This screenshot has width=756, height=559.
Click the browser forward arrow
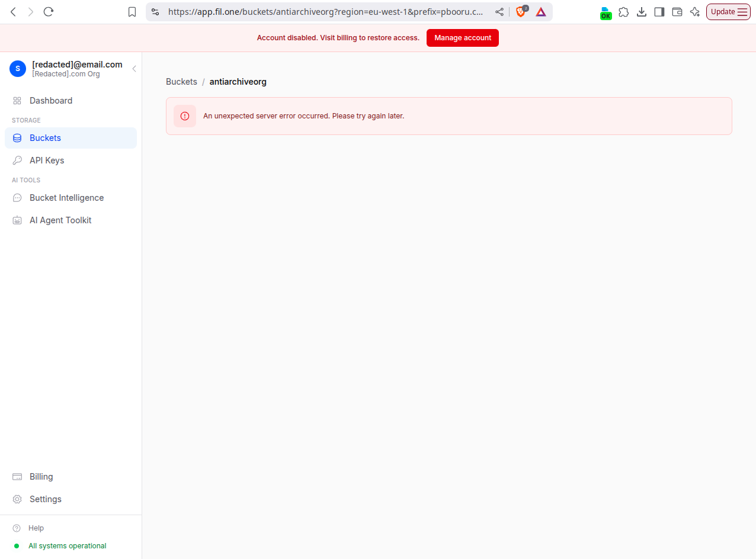[x=31, y=12]
